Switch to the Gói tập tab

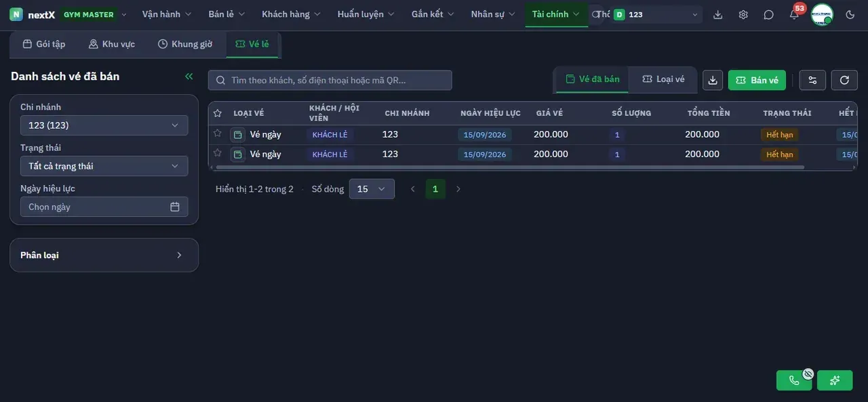tap(44, 44)
